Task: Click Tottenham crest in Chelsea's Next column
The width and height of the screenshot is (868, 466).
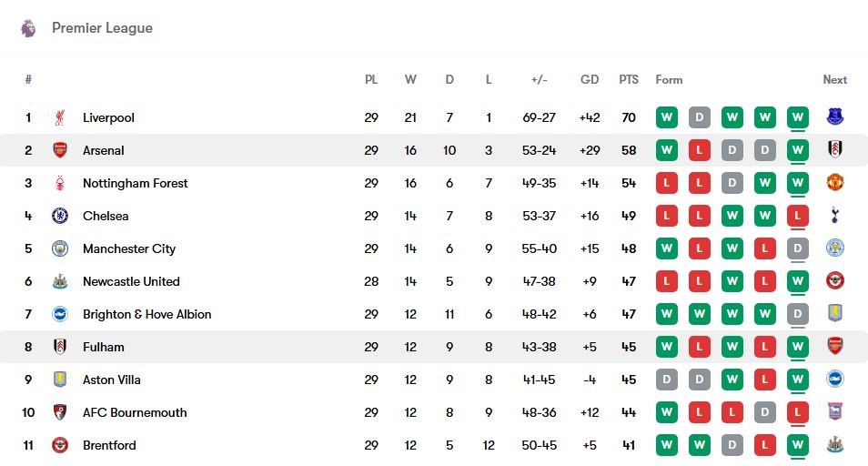Action: click(x=834, y=216)
